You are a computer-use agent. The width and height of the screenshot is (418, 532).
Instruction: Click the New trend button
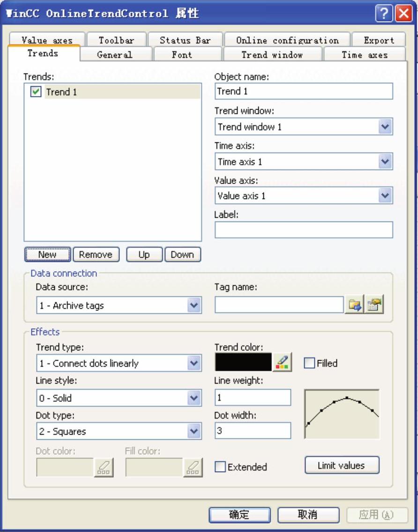point(47,254)
